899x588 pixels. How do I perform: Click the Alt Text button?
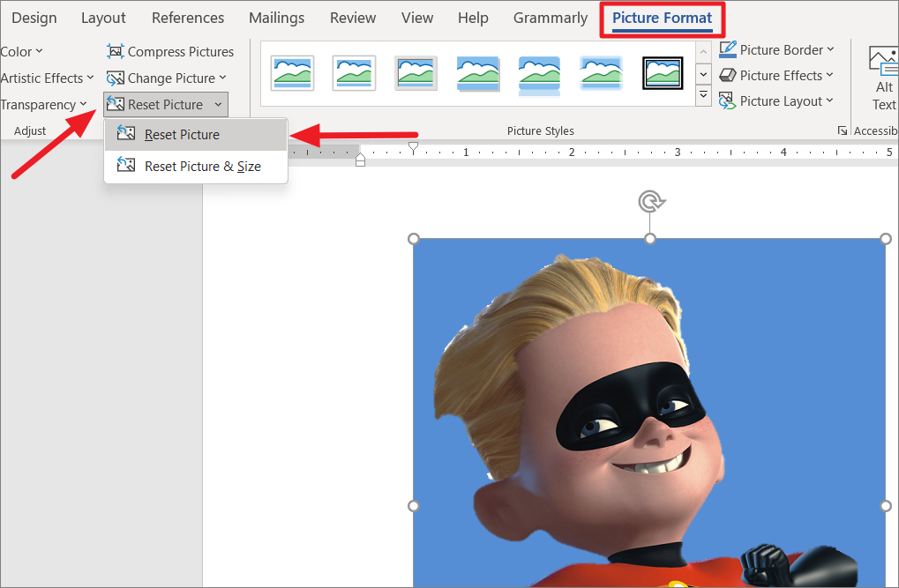pos(883,79)
